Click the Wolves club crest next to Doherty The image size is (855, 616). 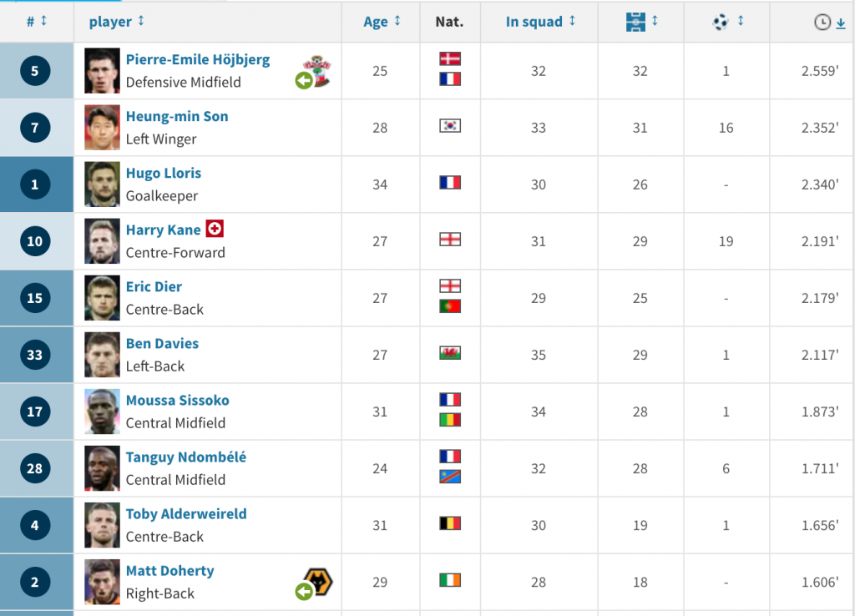[x=318, y=581]
